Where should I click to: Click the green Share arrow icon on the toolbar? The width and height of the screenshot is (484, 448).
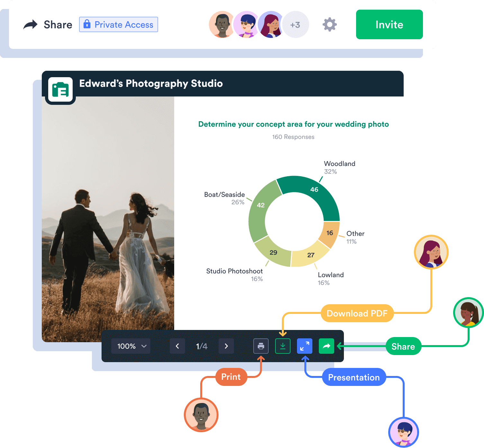326,346
